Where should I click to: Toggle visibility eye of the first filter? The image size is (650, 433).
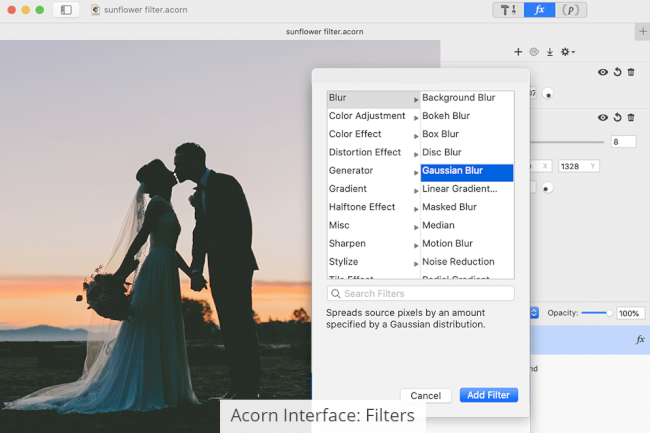coord(603,72)
